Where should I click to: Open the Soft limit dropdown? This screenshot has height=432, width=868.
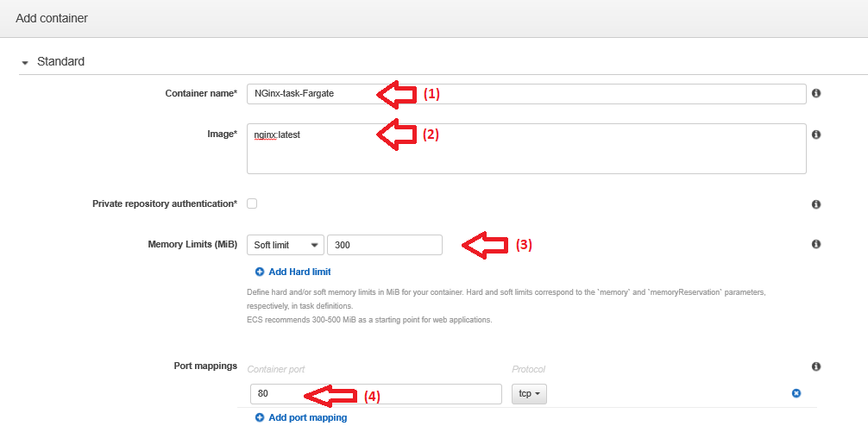[x=285, y=245]
